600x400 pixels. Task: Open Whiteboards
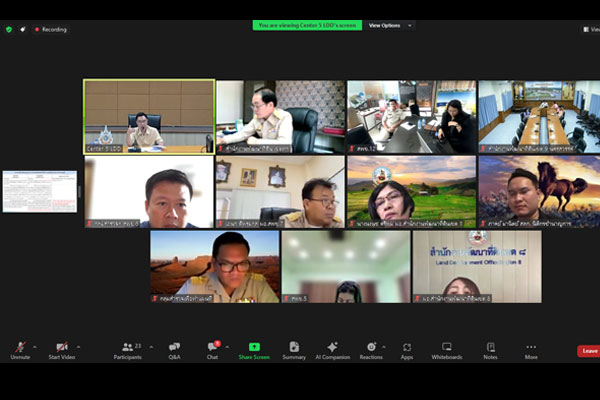point(447,347)
